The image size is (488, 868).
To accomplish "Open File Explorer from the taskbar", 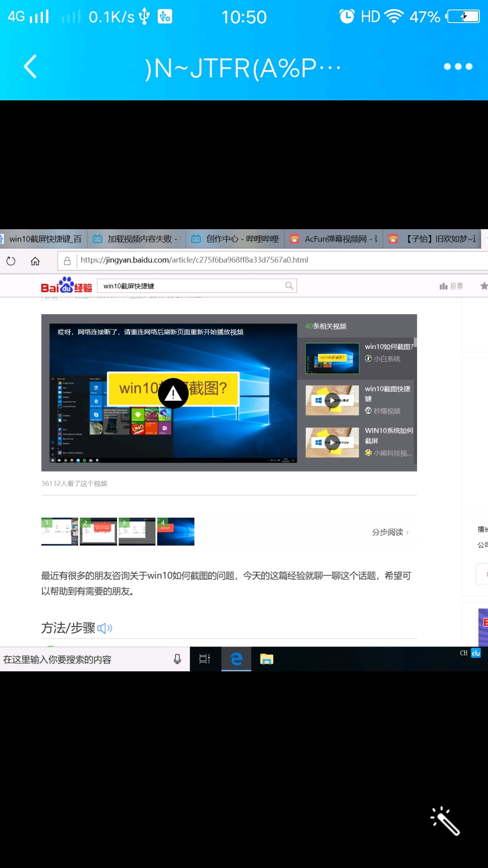I will [267, 659].
